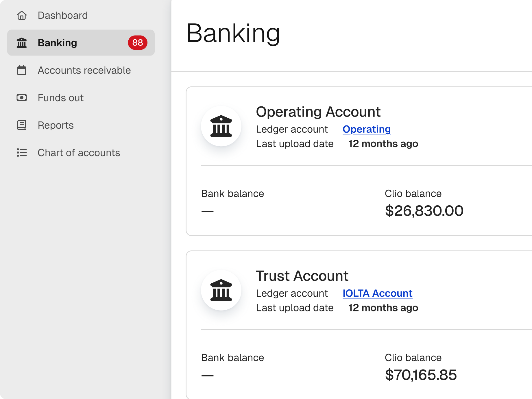The image size is (532, 399).
Task: Open the Dashboard menu item
Action: point(81,15)
